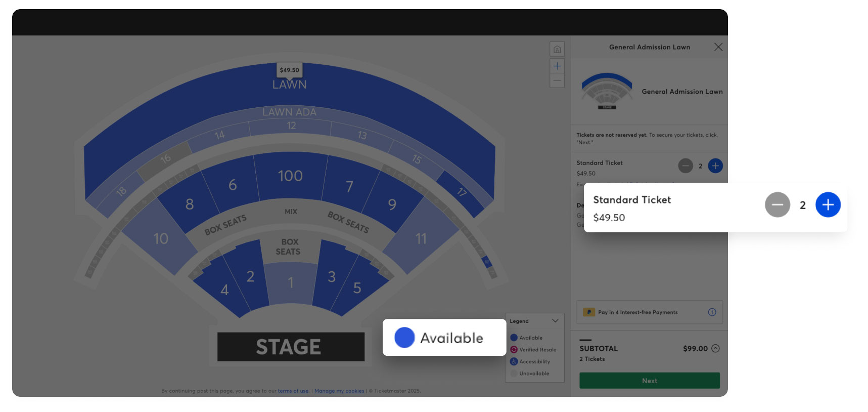Screen dimensions: 868x412
Task: Expand the subtotal details chevron
Action: [715, 348]
